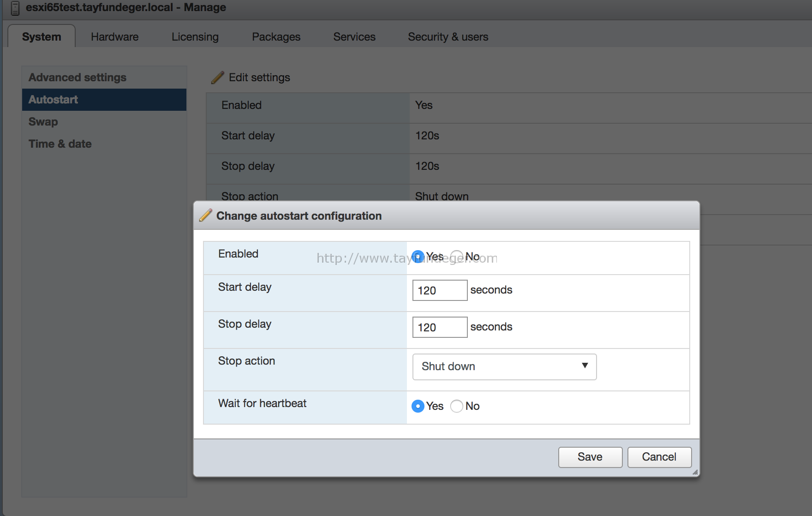Open the Hardware tab
This screenshot has height=516, width=812.
coord(115,36)
